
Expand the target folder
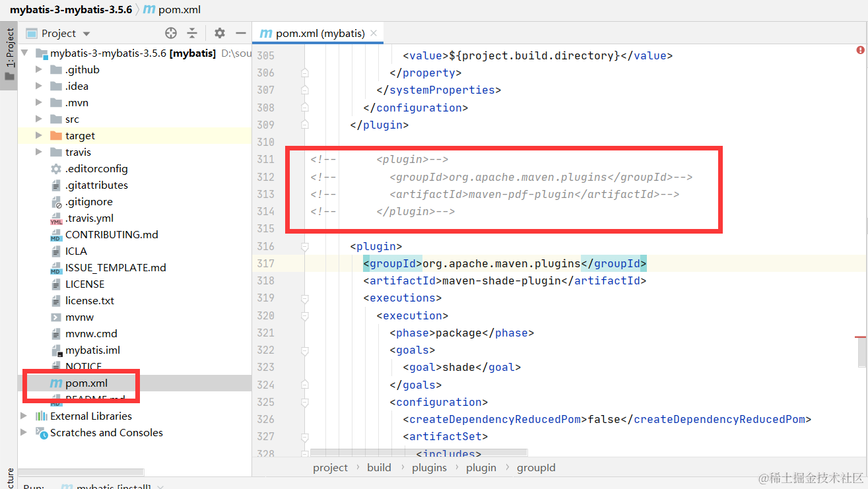[39, 135]
